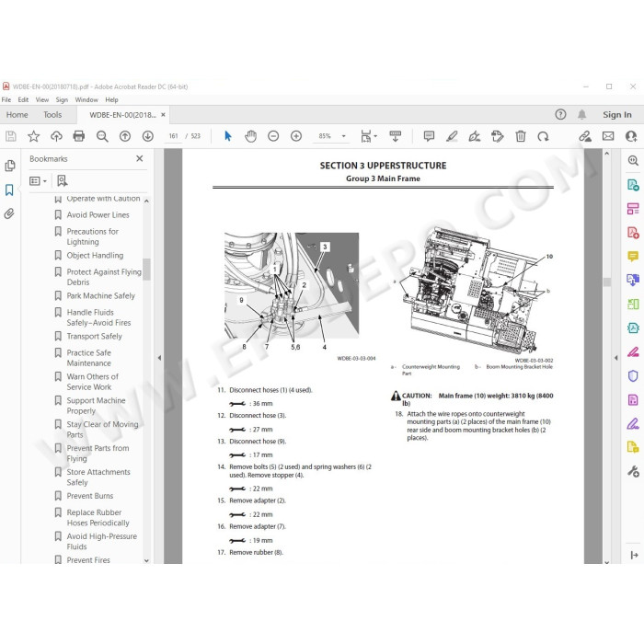Rotate the page view
644x644 pixels.
[543, 136]
